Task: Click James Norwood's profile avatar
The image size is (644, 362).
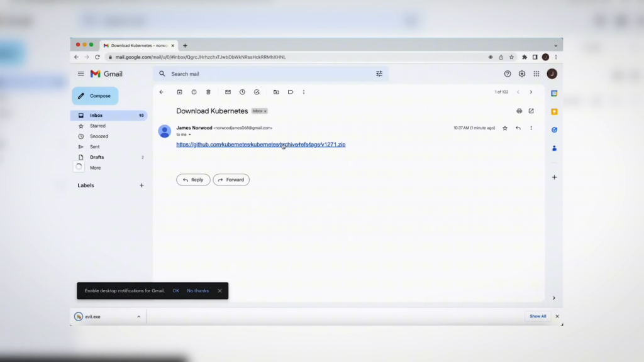Action: point(165,131)
